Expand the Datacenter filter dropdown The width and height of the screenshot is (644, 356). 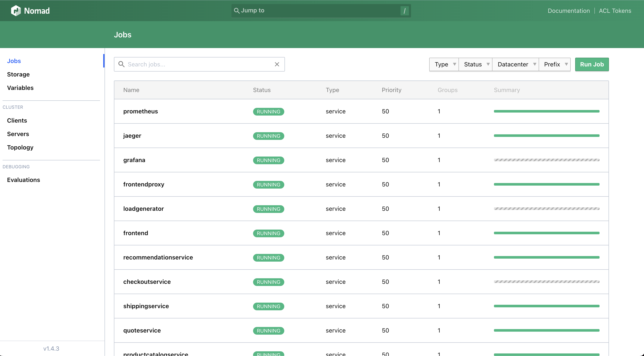coord(516,64)
